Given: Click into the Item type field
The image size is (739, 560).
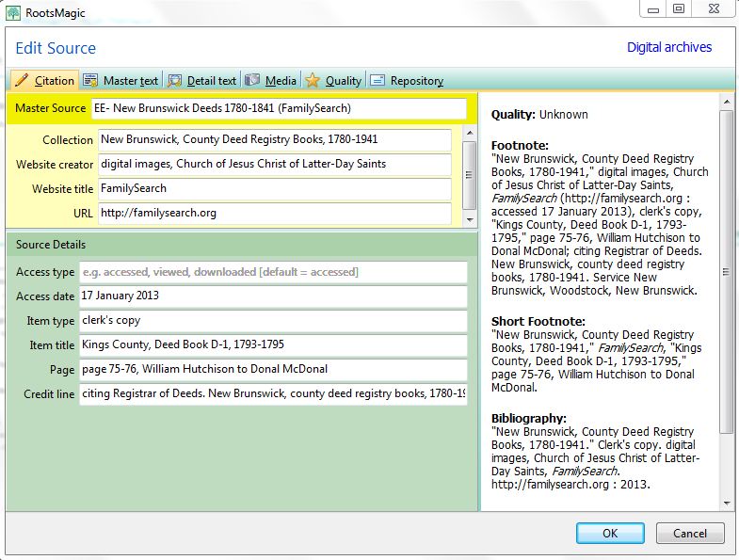Looking at the screenshot, I should pos(273,321).
